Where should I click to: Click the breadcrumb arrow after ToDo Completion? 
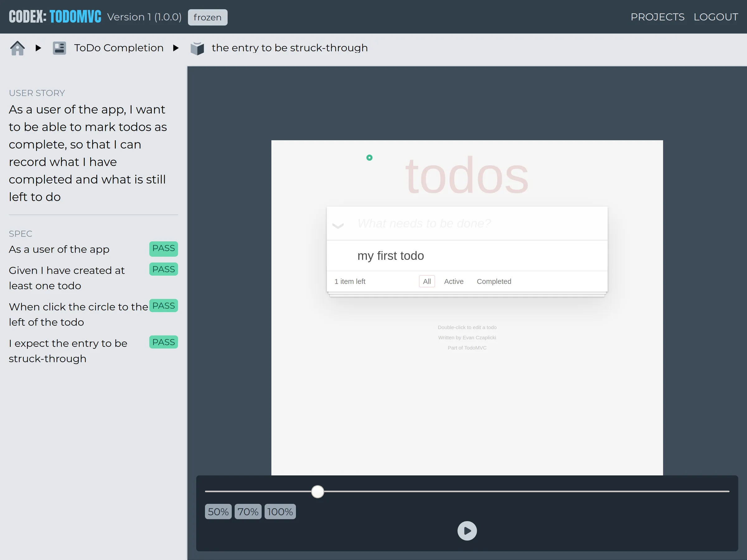tap(176, 48)
